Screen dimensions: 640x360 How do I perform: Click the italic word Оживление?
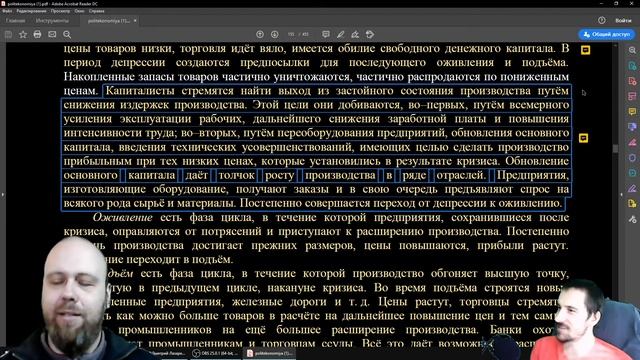(122, 218)
